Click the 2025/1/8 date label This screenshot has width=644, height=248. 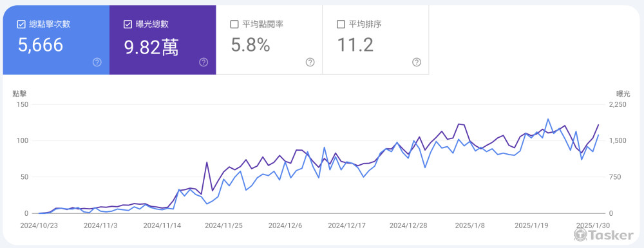coord(470,226)
